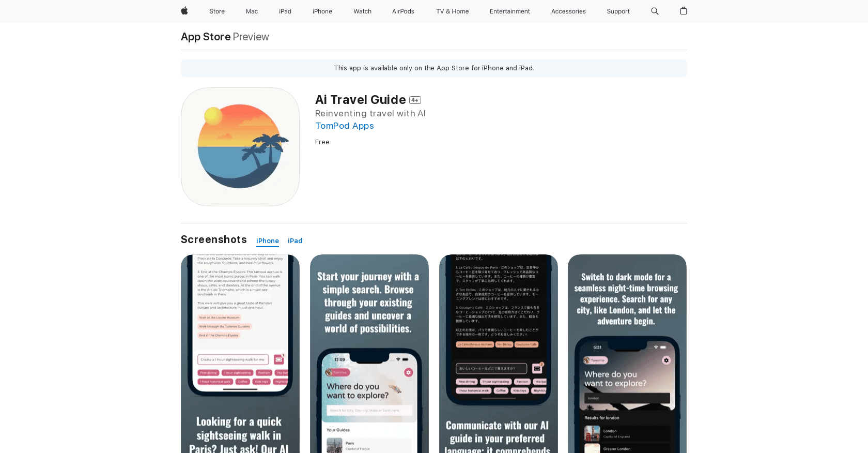868x453 pixels.
Task: Click the 'Free' price label
Action: tap(322, 142)
